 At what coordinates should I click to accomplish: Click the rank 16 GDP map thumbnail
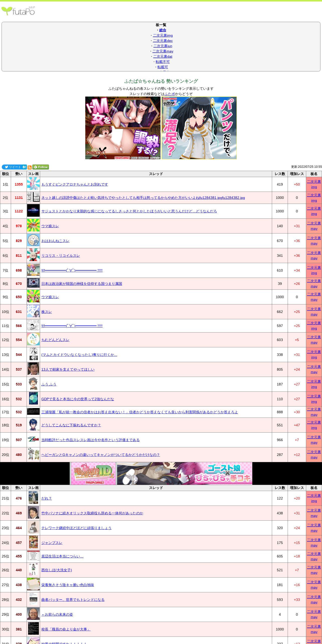pyautogui.click(x=33, y=398)
